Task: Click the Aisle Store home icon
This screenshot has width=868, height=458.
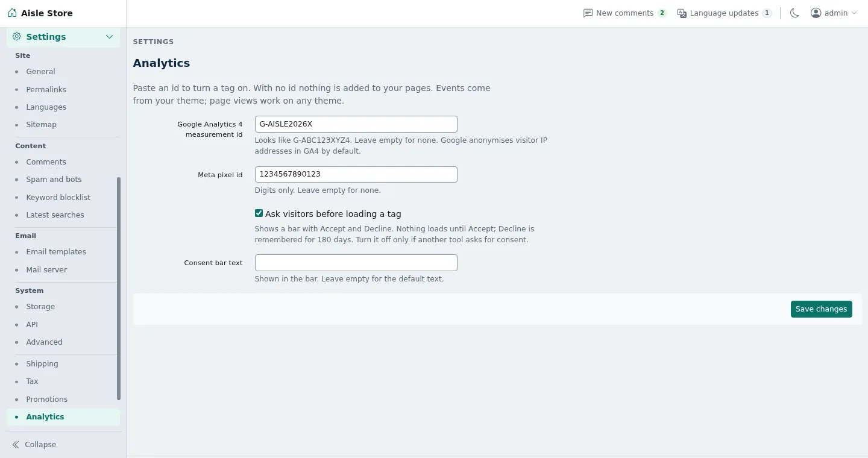Action: click(x=12, y=13)
